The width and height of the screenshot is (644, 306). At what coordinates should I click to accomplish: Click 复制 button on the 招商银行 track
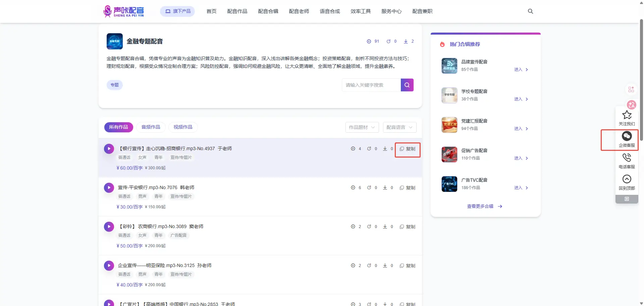(x=408, y=149)
